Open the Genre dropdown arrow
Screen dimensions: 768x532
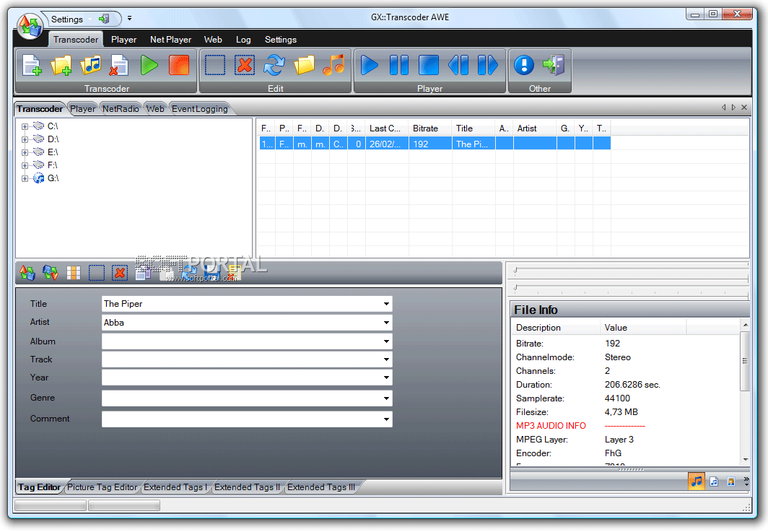pyautogui.click(x=386, y=398)
